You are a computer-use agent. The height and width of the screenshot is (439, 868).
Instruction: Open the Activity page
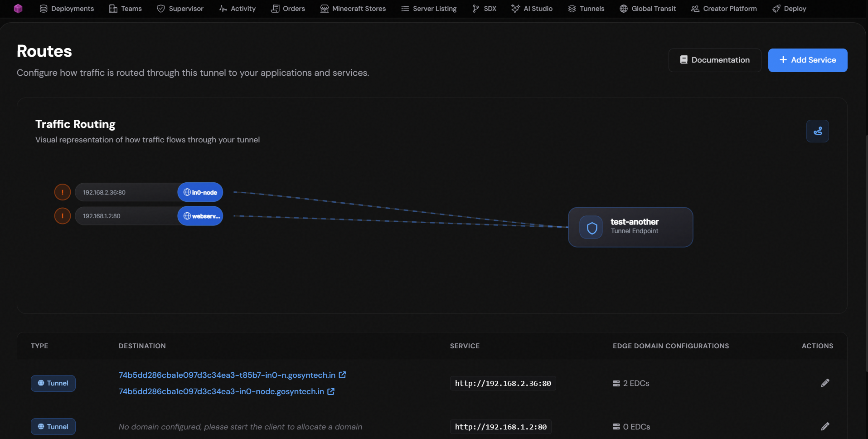point(237,9)
